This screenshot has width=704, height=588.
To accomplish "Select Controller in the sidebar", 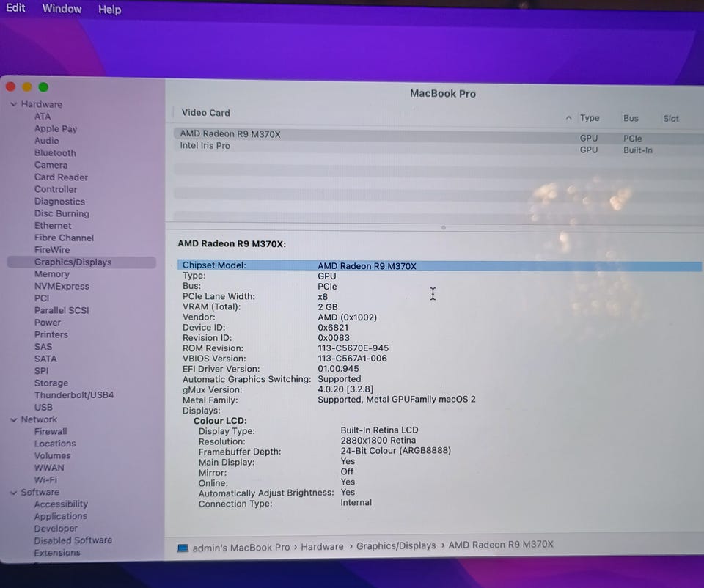I will [56, 189].
